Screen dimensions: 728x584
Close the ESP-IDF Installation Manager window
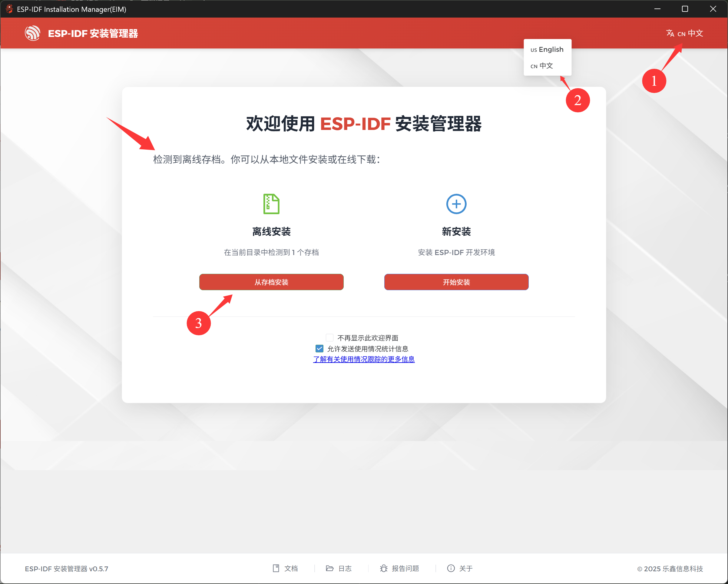pyautogui.click(x=713, y=9)
